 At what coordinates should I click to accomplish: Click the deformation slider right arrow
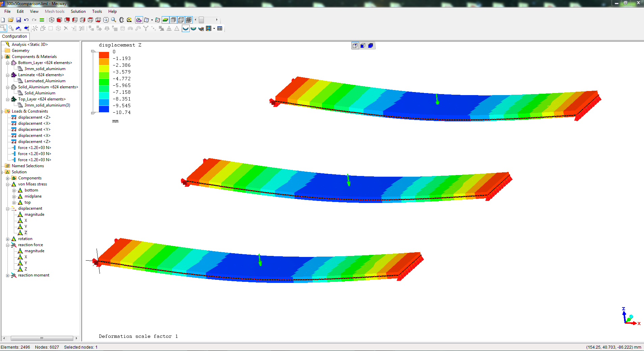[217, 20]
